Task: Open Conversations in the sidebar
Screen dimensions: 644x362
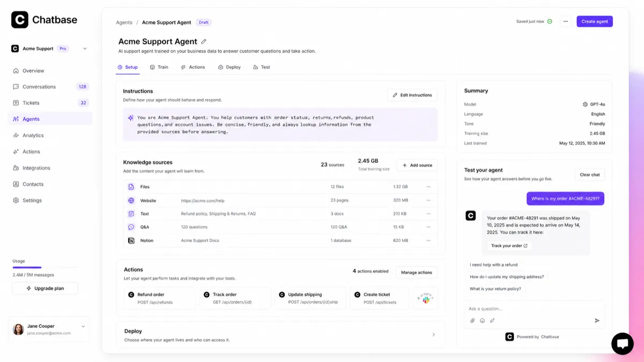Action: (x=51, y=87)
